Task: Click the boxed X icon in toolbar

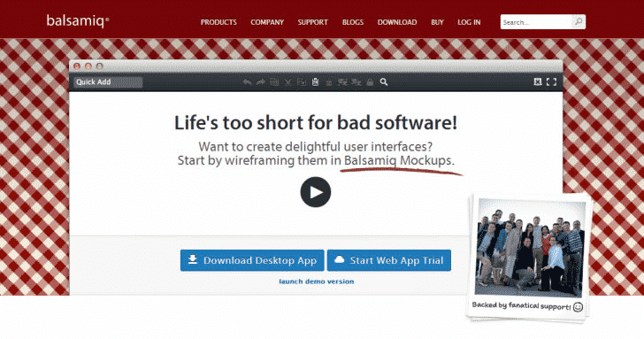Action: 538,81
